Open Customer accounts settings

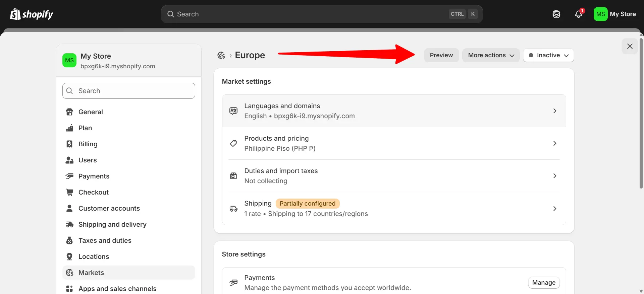129,208
